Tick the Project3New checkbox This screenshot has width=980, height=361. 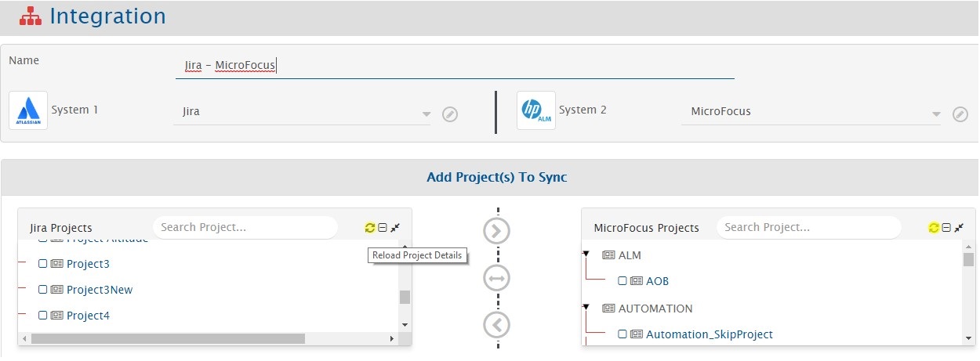click(x=43, y=290)
